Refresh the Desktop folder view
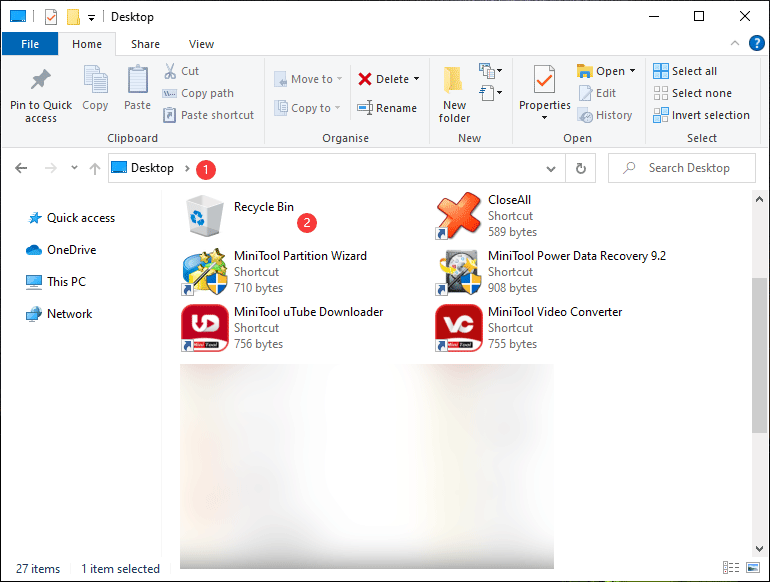 pyautogui.click(x=580, y=168)
